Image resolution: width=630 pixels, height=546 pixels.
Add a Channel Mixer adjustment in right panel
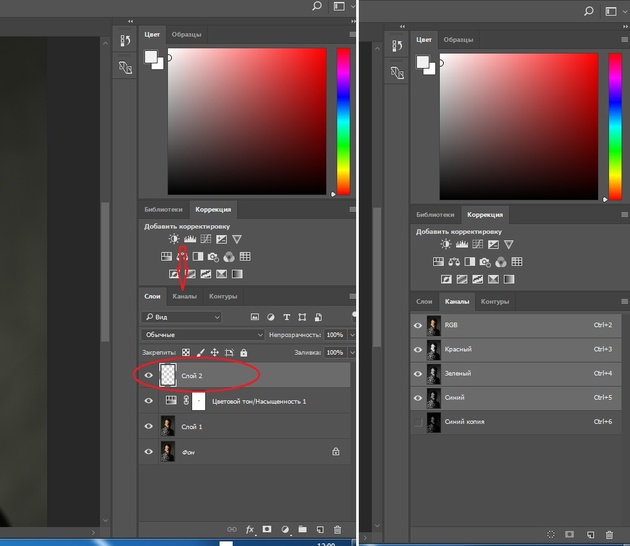pos(501,262)
